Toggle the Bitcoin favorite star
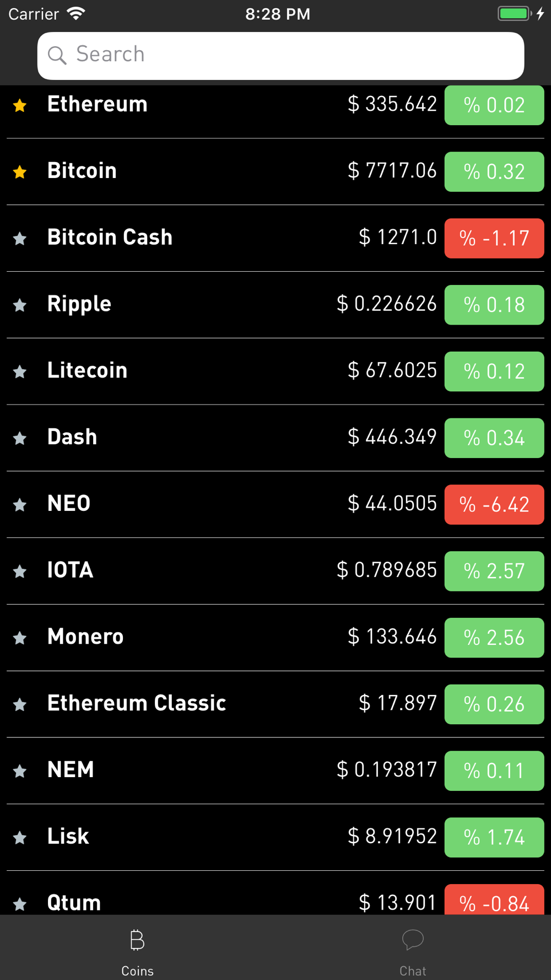The height and width of the screenshot is (980, 551). tap(20, 172)
